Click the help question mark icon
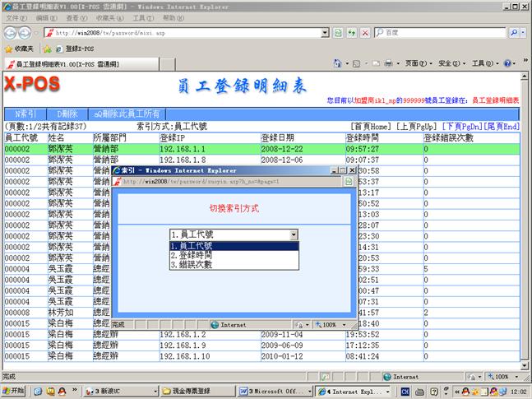The image size is (532, 399). click(507, 63)
